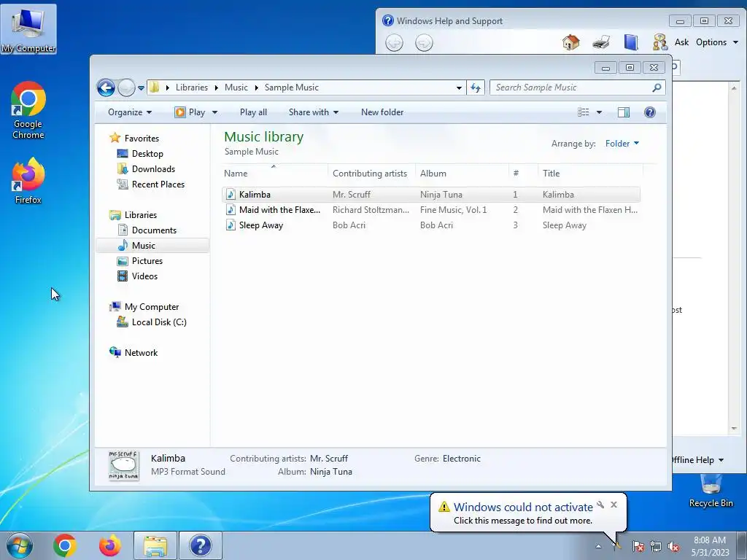
Task: Sort by Contributing artists column header
Action: coord(371,174)
